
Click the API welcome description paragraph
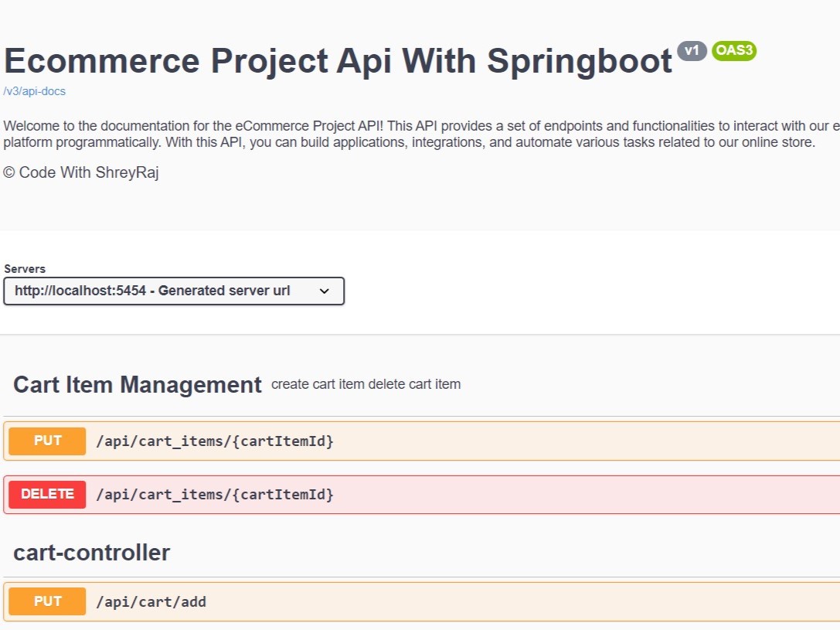tap(410, 134)
